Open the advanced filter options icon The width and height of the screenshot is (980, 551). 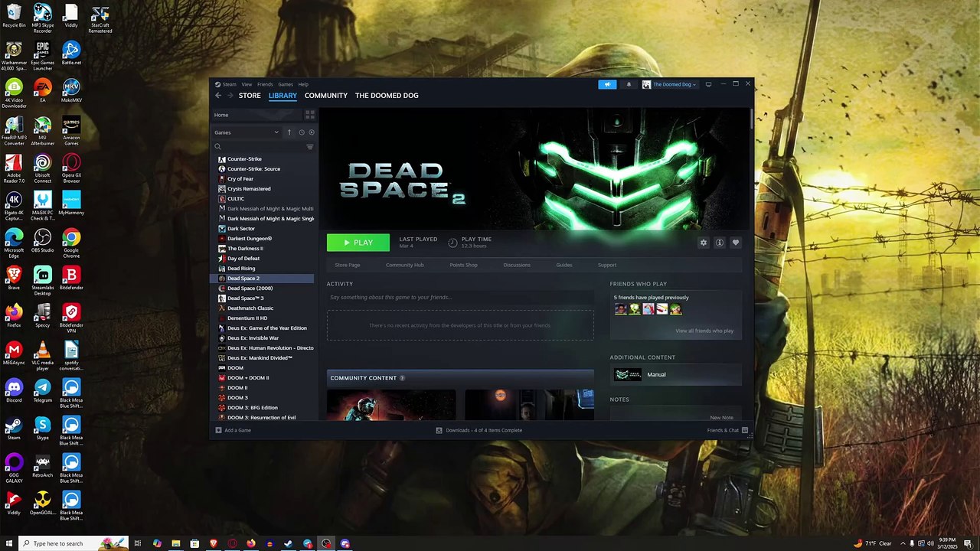[x=310, y=147]
